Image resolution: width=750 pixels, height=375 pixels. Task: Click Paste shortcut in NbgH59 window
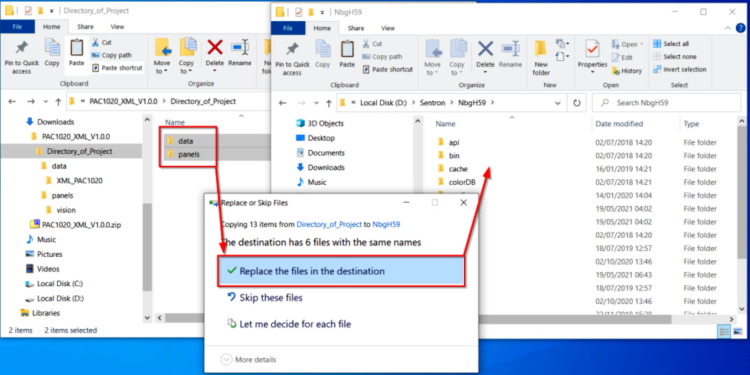pyautogui.click(x=387, y=69)
